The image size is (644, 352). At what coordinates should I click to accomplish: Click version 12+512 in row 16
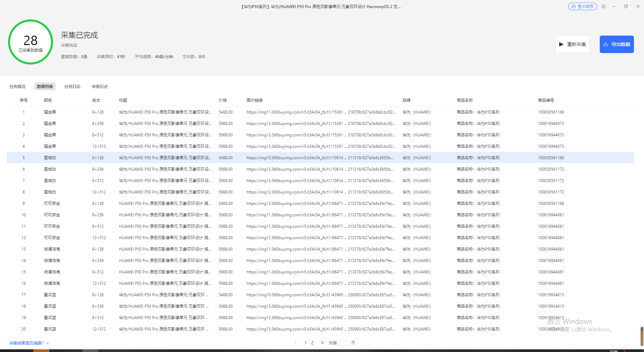click(99, 283)
